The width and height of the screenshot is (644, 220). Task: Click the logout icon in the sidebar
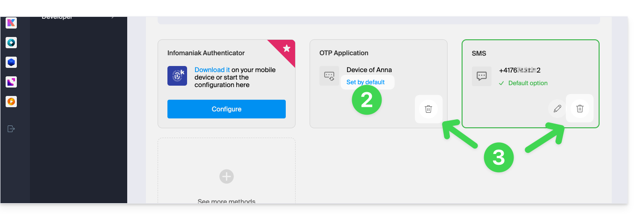(x=11, y=129)
